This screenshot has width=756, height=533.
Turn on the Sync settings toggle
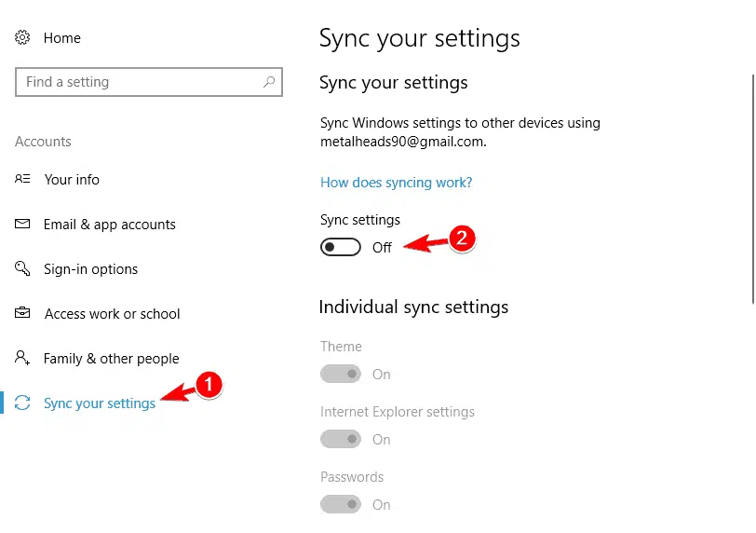341,248
